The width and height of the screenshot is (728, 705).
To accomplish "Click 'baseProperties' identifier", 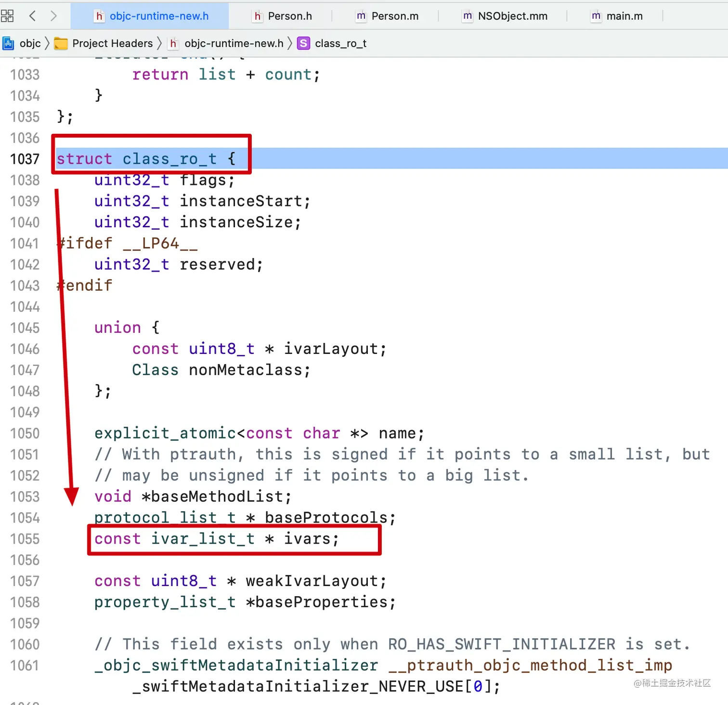I will tap(321, 602).
